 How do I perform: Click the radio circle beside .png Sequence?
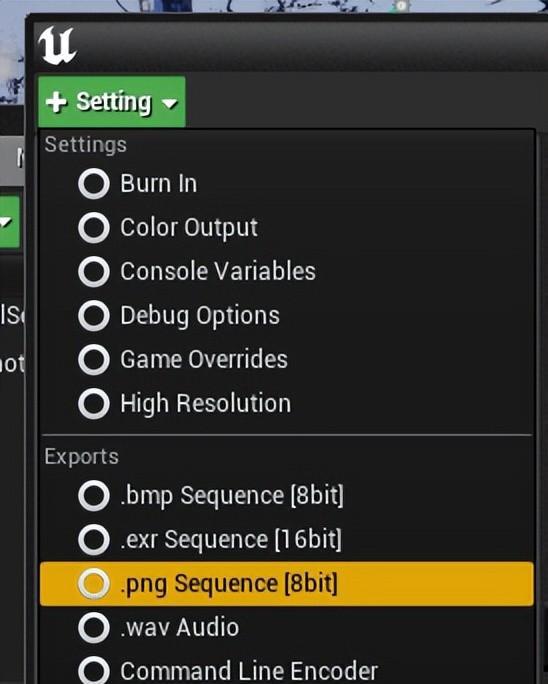(x=94, y=584)
